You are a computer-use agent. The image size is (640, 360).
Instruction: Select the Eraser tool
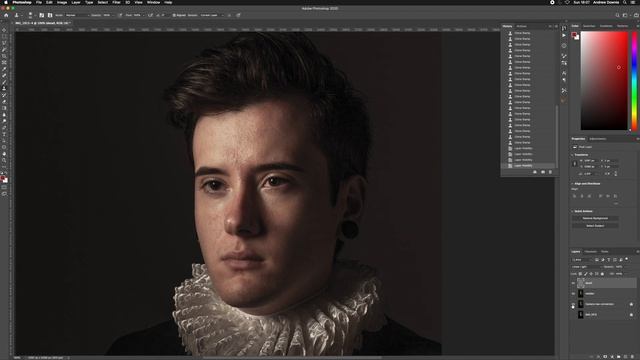click(4, 102)
